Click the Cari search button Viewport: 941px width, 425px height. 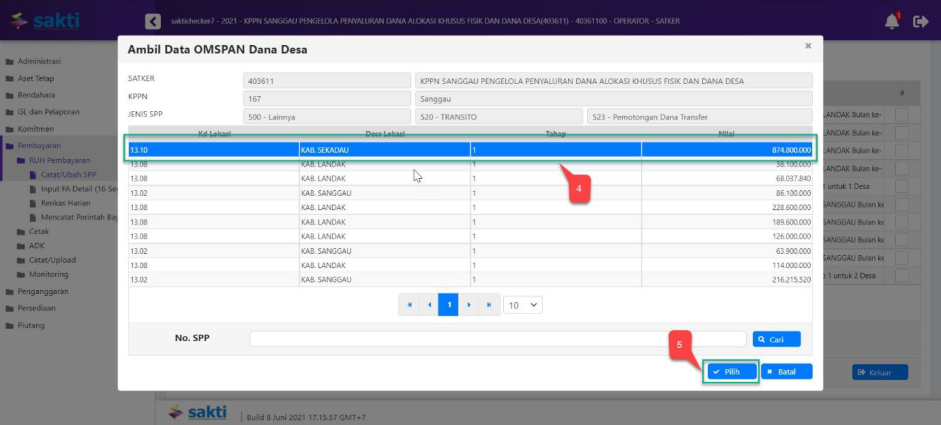pos(776,339)
